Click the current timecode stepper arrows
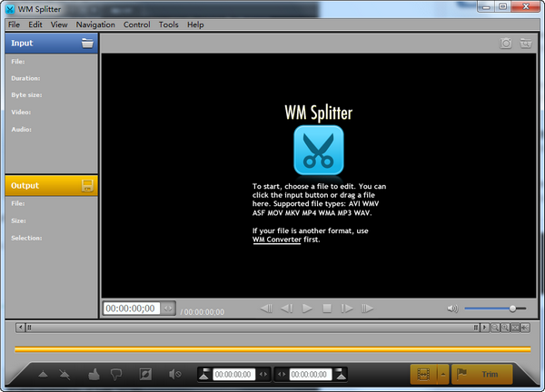This screenshot has height=392, width=545. click(167, 309)
